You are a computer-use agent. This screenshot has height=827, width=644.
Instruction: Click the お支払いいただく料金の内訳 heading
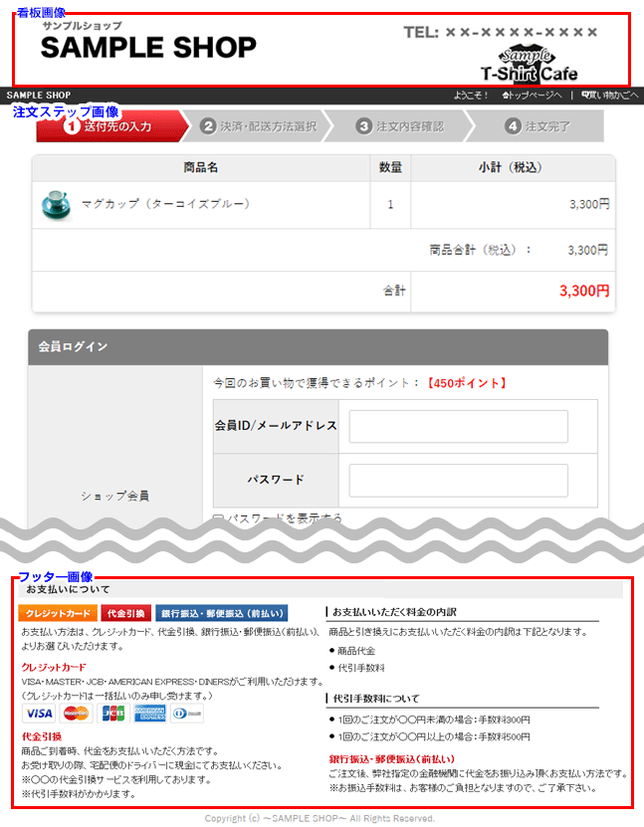pos(394,612)
